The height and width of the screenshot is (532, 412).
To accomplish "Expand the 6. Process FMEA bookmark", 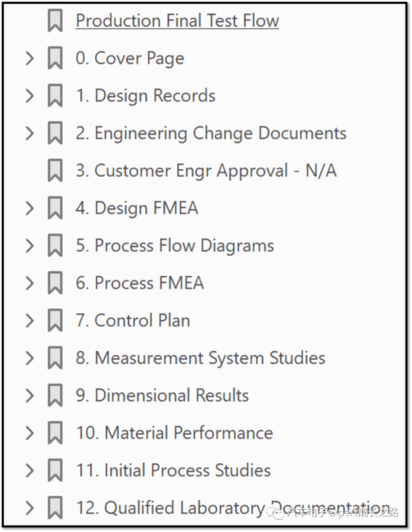I will tap(29, 283).
